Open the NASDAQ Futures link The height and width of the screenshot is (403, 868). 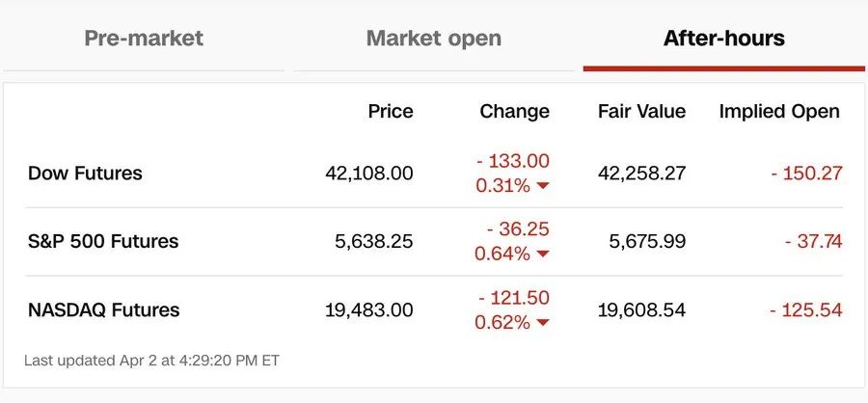pos(103,309)
